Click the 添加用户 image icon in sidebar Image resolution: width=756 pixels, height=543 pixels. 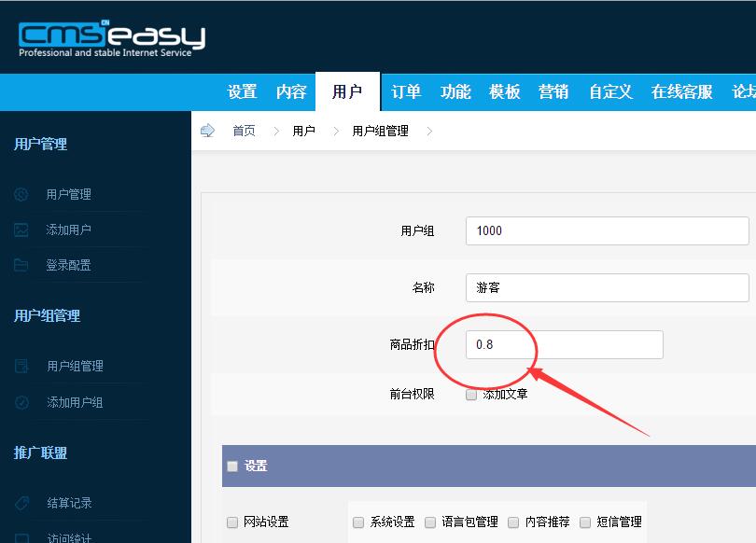click(x=22, y=230)
